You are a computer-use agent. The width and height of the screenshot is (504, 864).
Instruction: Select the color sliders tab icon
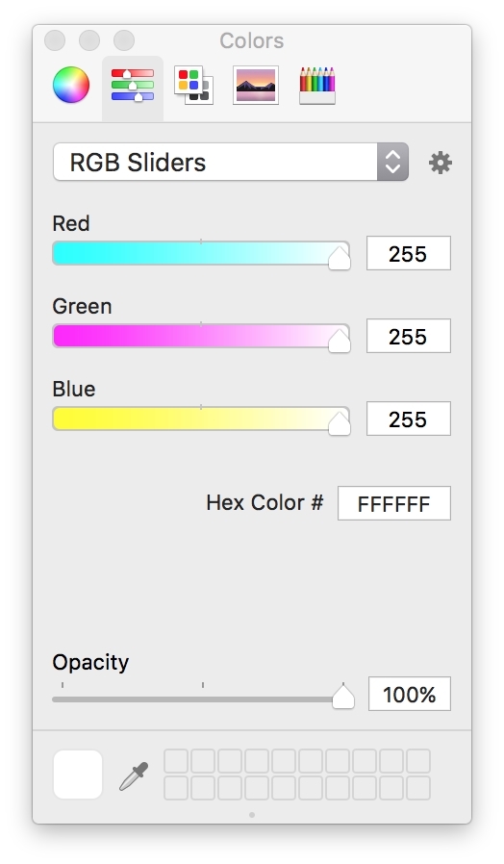(133, 85)
